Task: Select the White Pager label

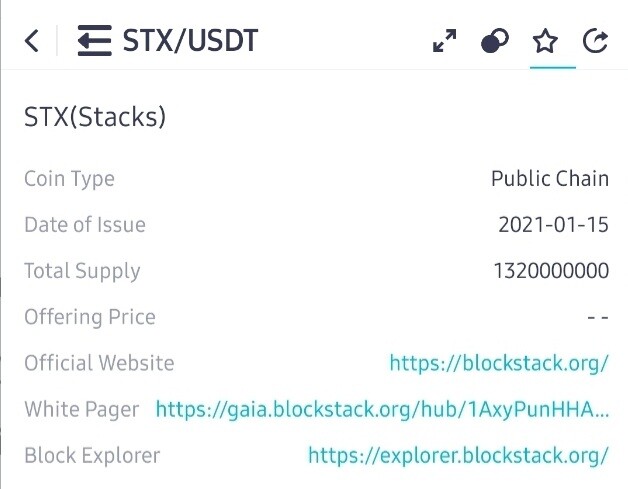Action: tap(82, 410)
